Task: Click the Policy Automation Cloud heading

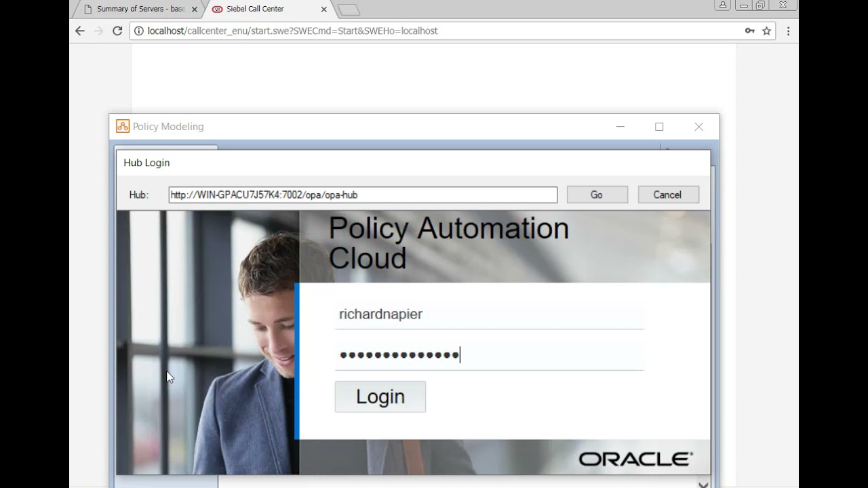Action: click(x=449, y=243)
